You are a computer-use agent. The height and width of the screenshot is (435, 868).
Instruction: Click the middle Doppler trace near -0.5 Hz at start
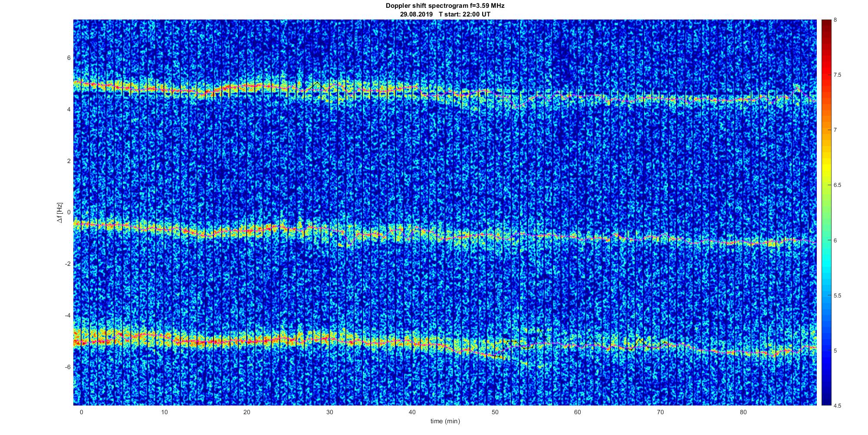pos(82,224)
